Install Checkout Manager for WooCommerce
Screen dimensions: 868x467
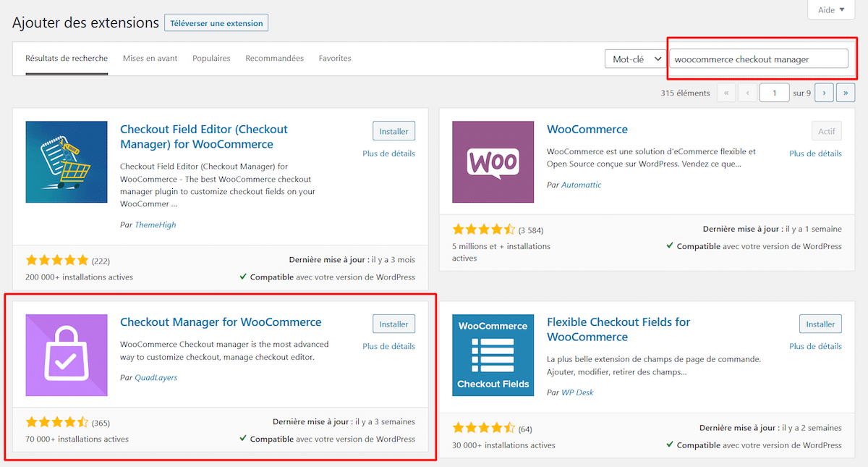tap(394, 324)
